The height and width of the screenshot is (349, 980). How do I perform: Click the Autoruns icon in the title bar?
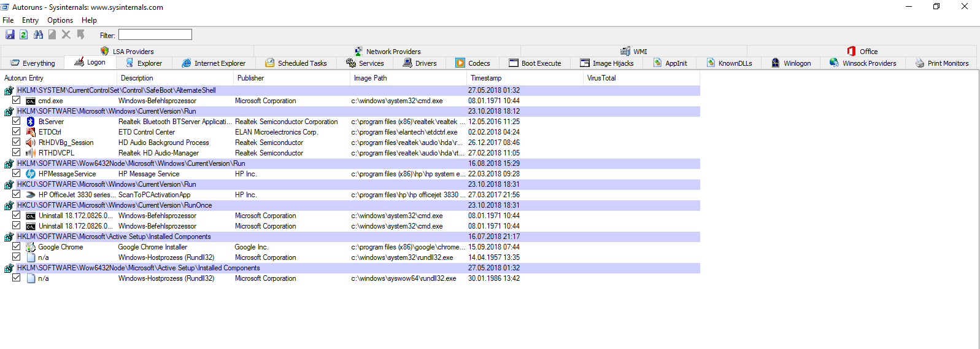coord(5,7)
